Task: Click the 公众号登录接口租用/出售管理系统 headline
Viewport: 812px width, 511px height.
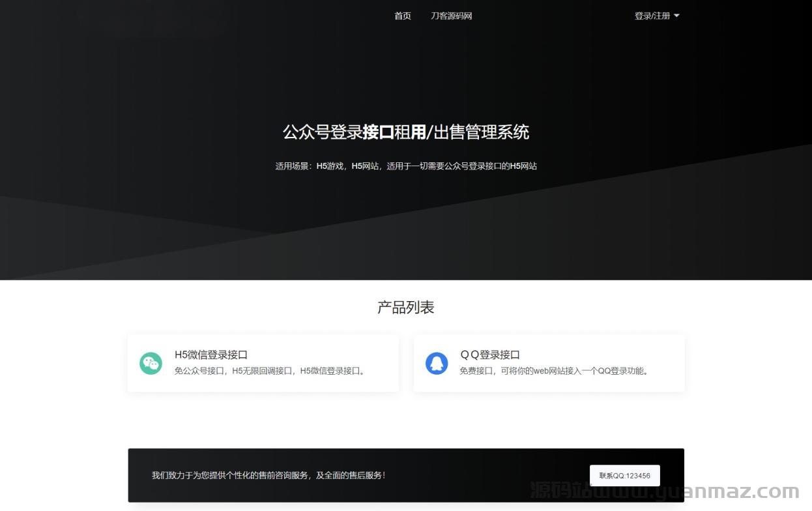Action: (405, 132)
